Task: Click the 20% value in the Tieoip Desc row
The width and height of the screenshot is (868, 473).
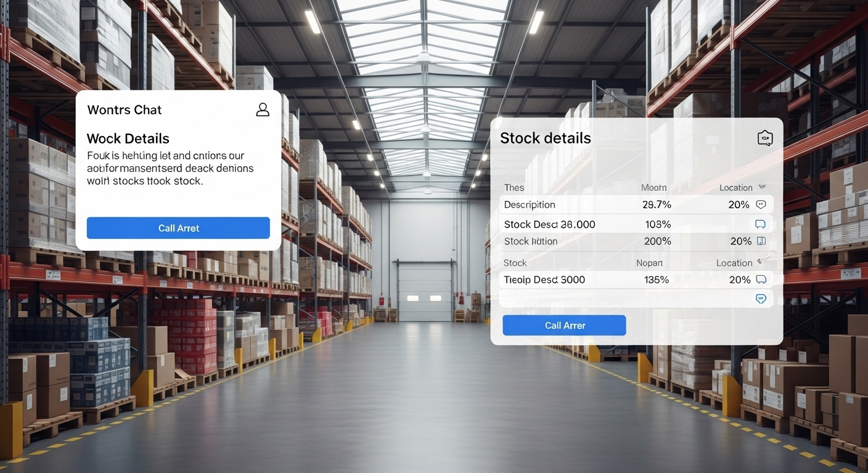Action: tap(740, 280)
